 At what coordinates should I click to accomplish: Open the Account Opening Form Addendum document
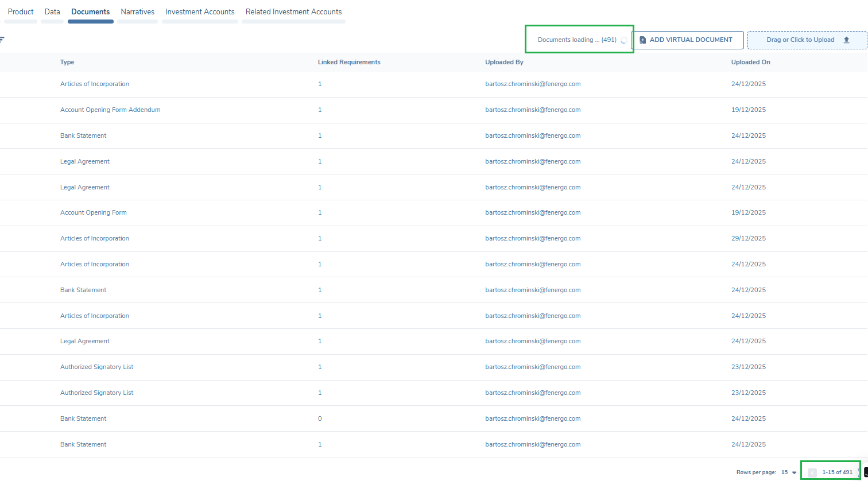click(x=110, y=110)
